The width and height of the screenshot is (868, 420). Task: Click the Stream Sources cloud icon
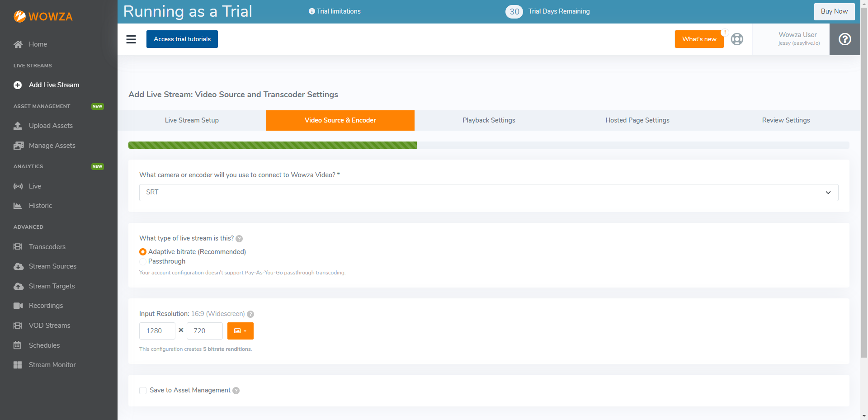point(19,266)
